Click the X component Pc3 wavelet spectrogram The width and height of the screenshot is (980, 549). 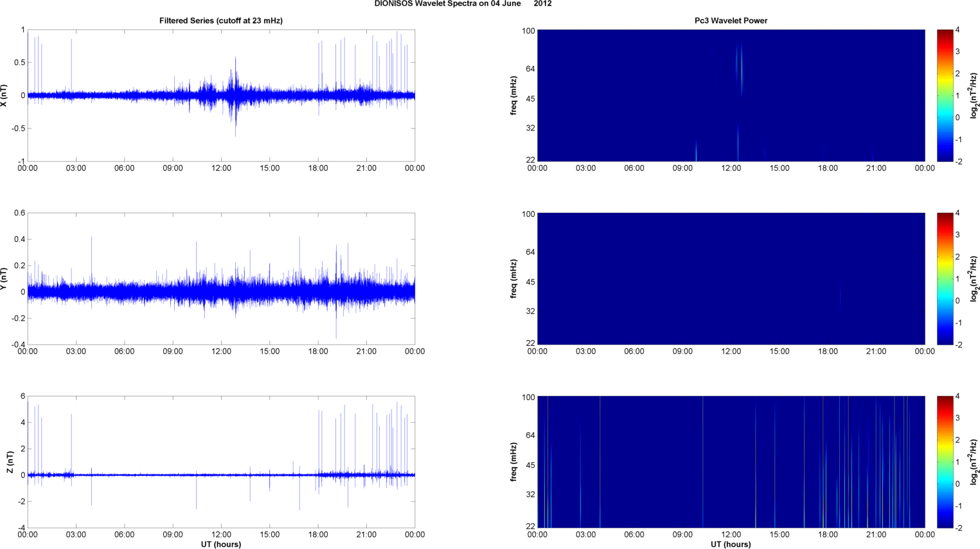coord(731,95)
